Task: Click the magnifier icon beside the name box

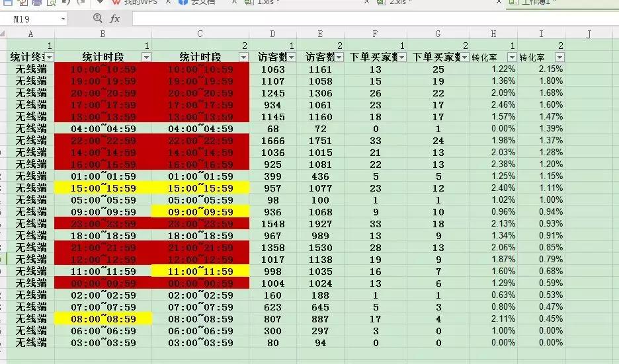Action: point(98,19)
